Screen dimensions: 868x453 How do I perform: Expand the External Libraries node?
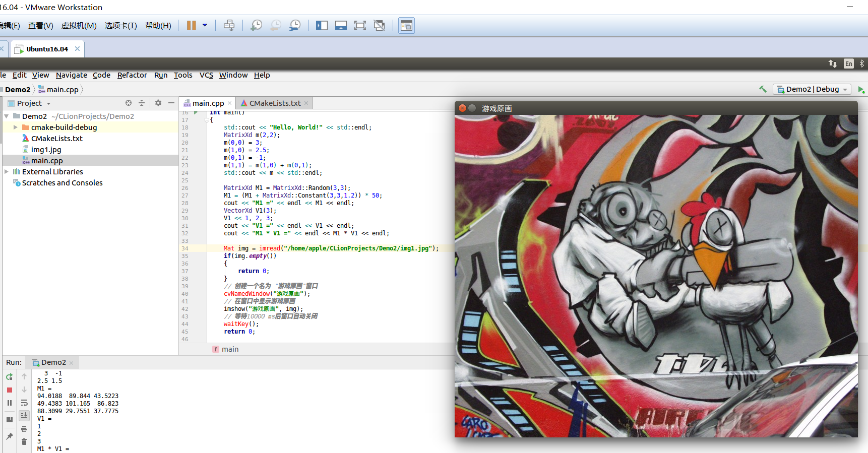pyautogui.click(x=7, y=172)
